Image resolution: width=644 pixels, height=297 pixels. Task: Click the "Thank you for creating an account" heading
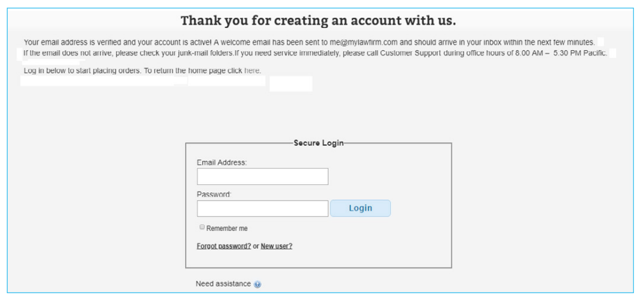pos(318,20)
